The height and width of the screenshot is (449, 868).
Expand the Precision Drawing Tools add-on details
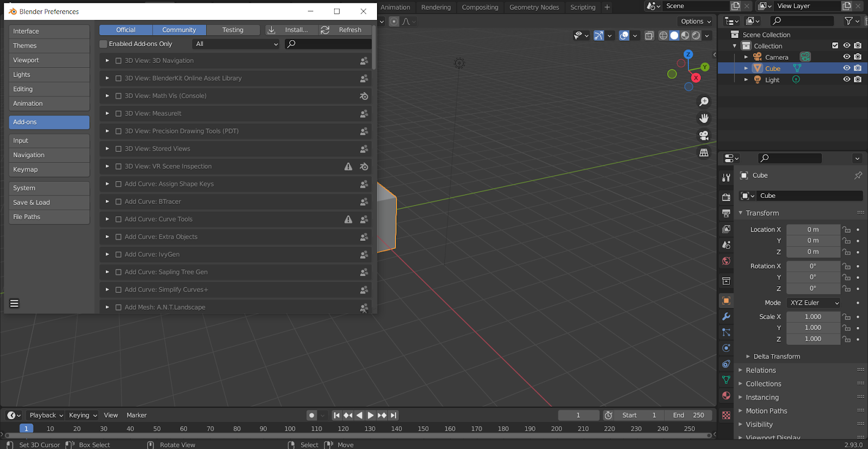(x=107, y=131)
